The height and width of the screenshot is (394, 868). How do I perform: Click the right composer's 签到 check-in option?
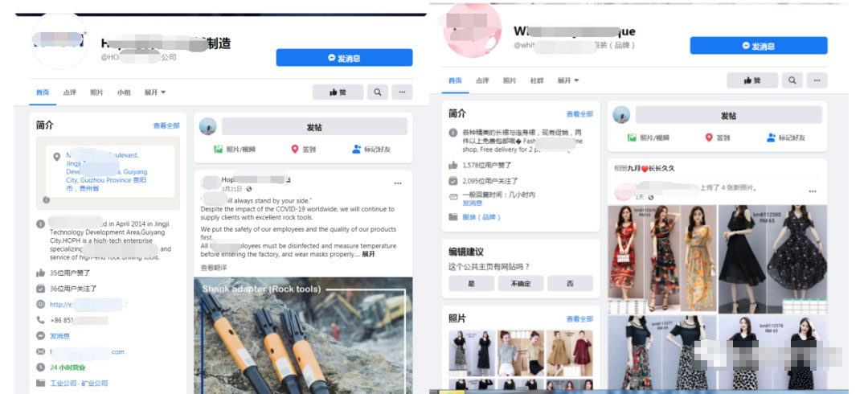[717, 137]
